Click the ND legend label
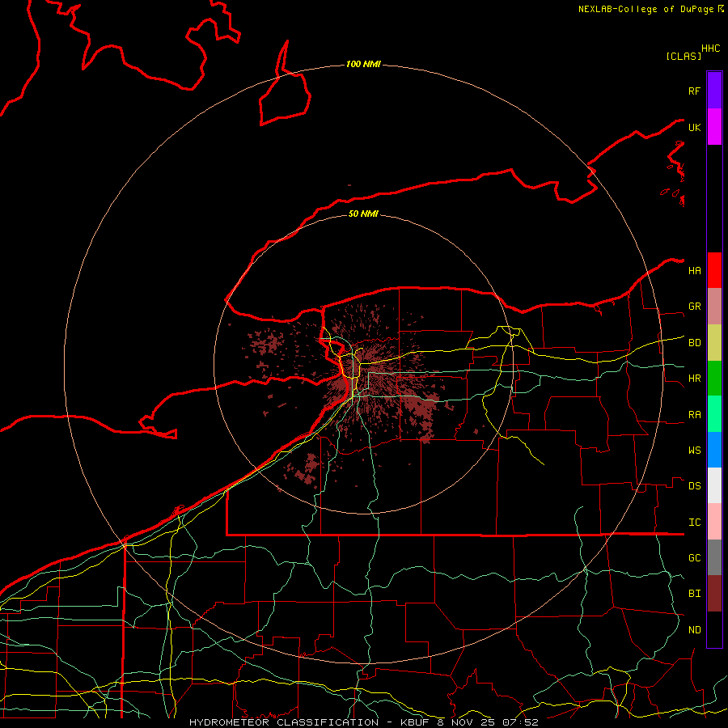Screen dimensions: 728x728 694,630
